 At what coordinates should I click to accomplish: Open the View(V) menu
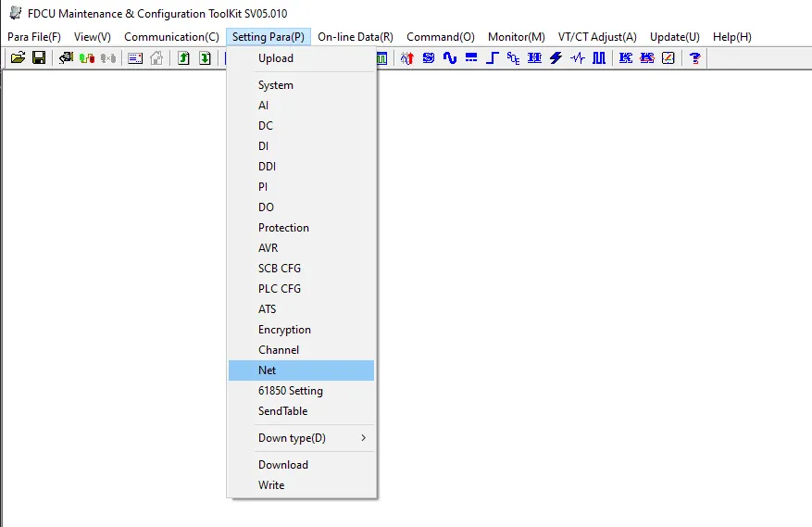coord(93,37)
